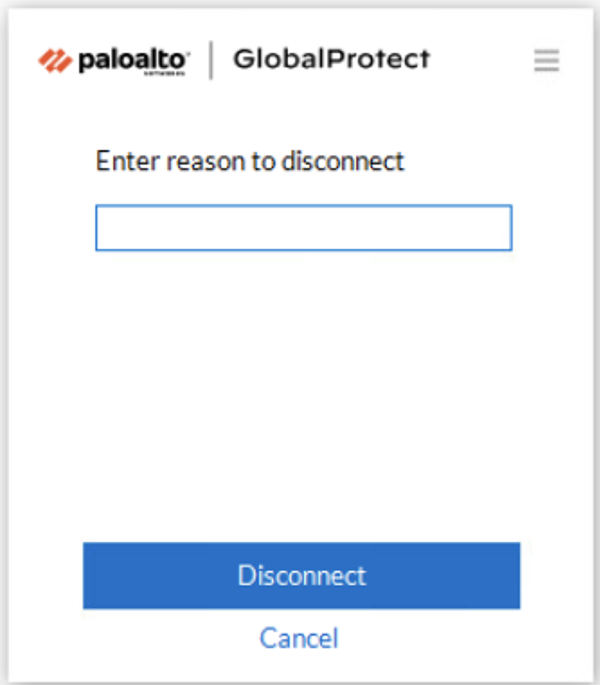Screen dimensions: 600x685
Task: Click the "Enter reason to disconnect" label
Action: 250,161
